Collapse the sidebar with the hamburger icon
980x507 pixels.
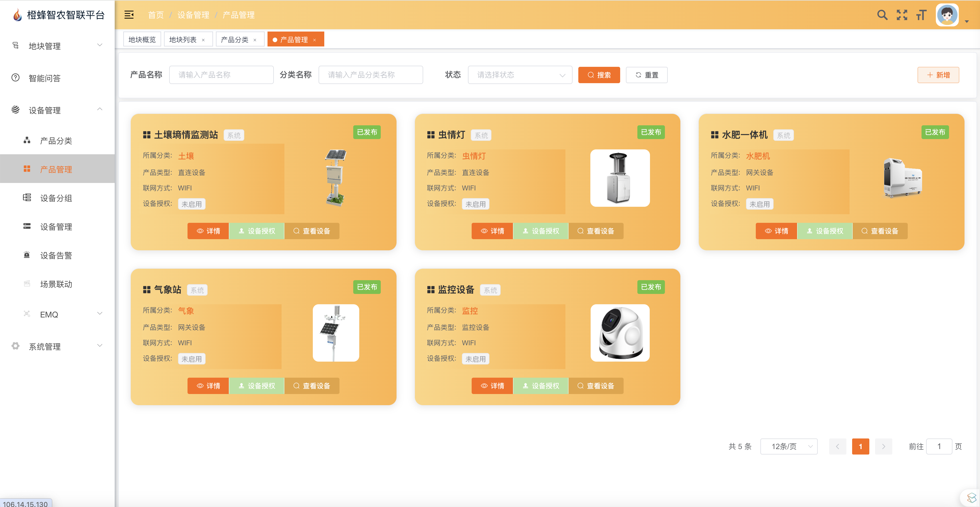(x=129, y=15)
